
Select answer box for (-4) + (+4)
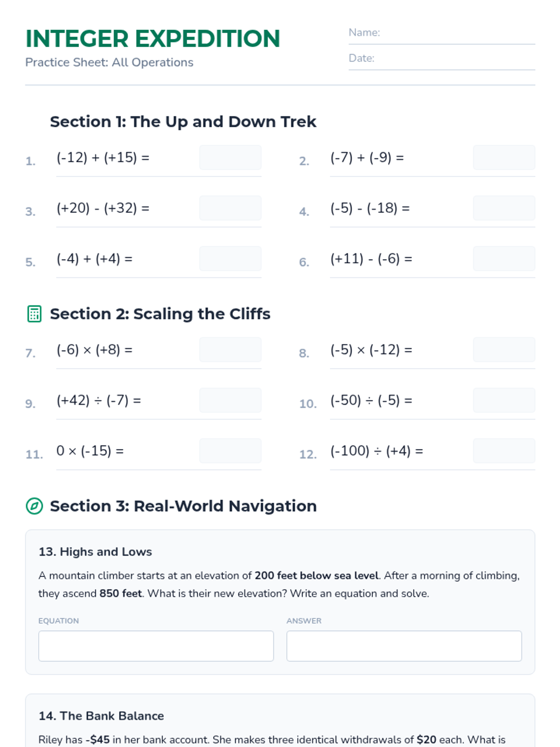click(230, 259)
